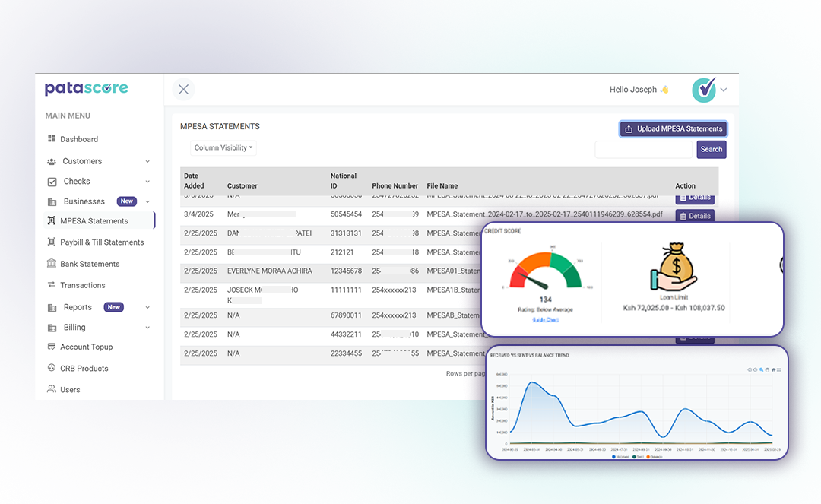Click the Ksh 72,025.00 loan limit range
Image resolution: width=821 pixels, height=504 pixels.
click(x=674, y=308)
